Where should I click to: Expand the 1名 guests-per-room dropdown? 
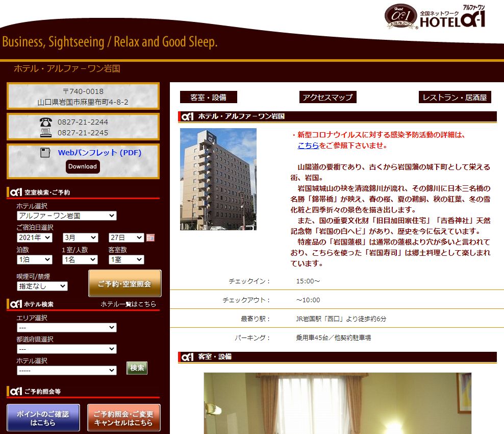click(x=80, y=259)
